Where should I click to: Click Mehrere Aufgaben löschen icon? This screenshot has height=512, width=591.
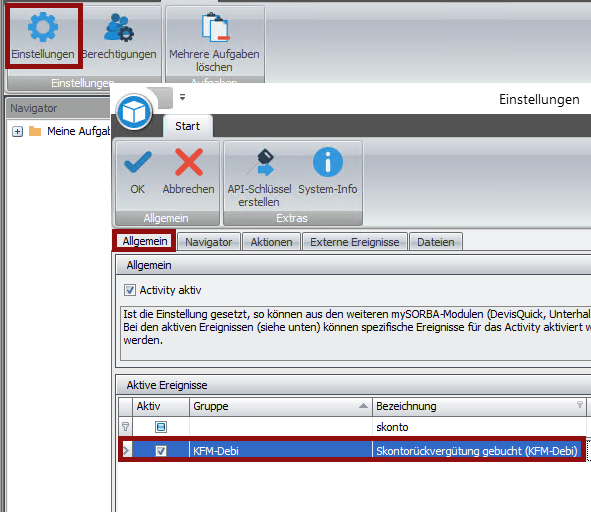214,27
